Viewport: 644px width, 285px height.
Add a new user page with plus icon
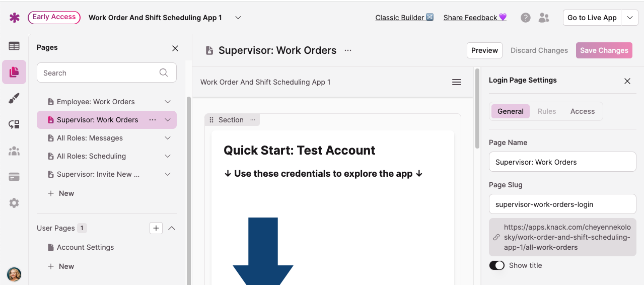[156, 228]
